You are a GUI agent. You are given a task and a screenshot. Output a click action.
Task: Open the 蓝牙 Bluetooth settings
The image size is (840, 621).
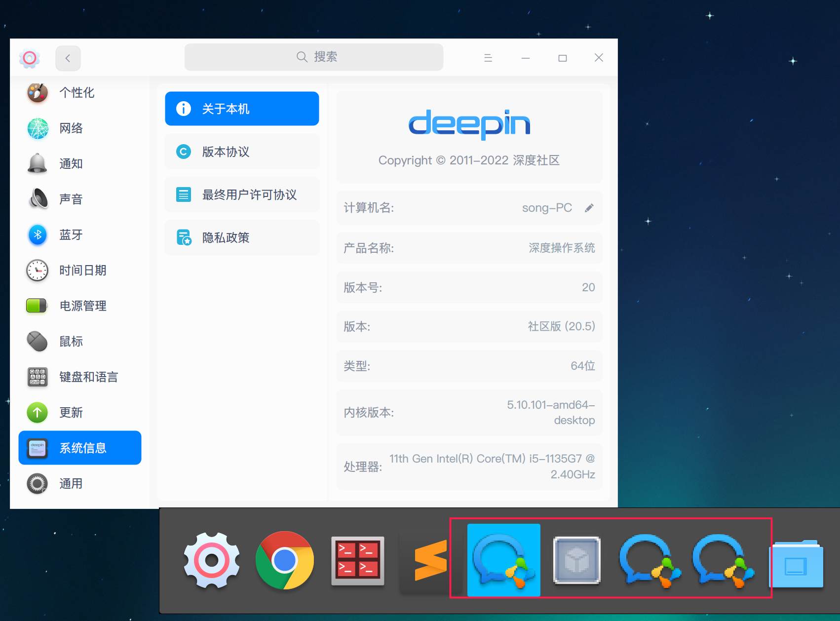click(80, 235)
